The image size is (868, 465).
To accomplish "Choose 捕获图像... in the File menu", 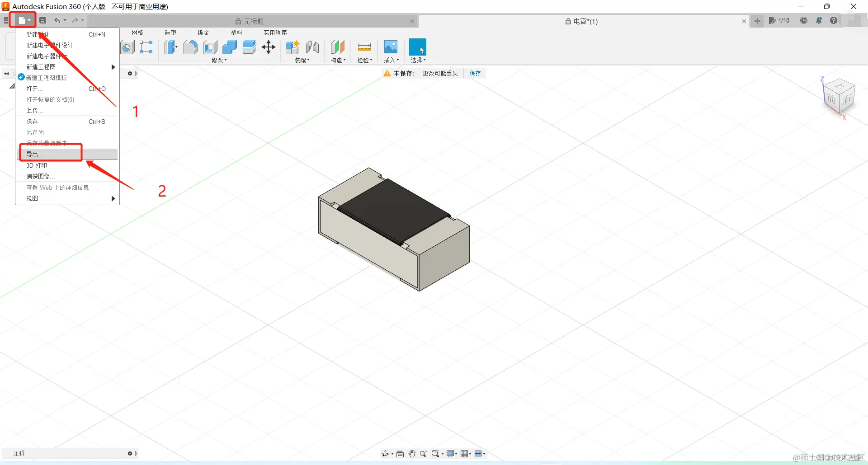I will tap(67, 176).
